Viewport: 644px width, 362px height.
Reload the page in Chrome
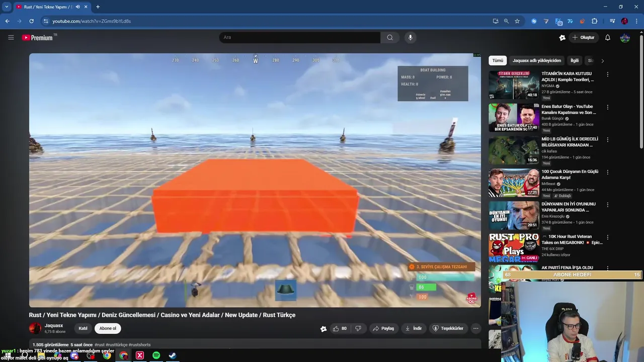[x=31, y=21]
